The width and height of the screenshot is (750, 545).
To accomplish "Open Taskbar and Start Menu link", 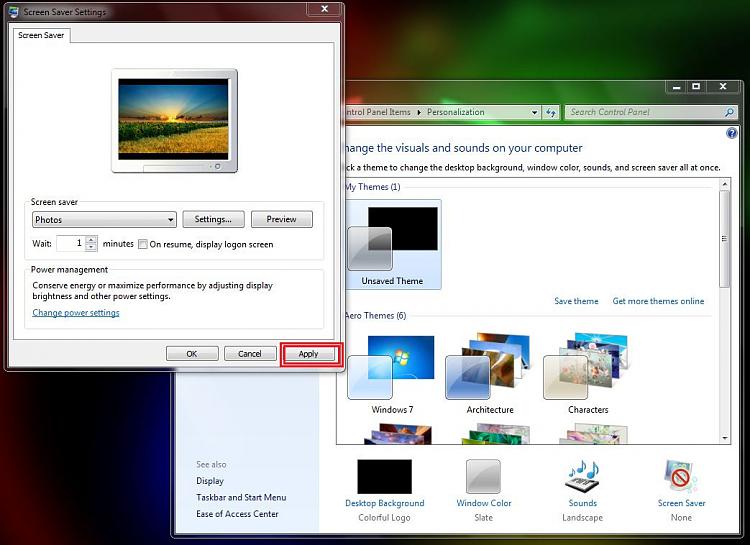I will pyautogui.click(x=241, y=497).
